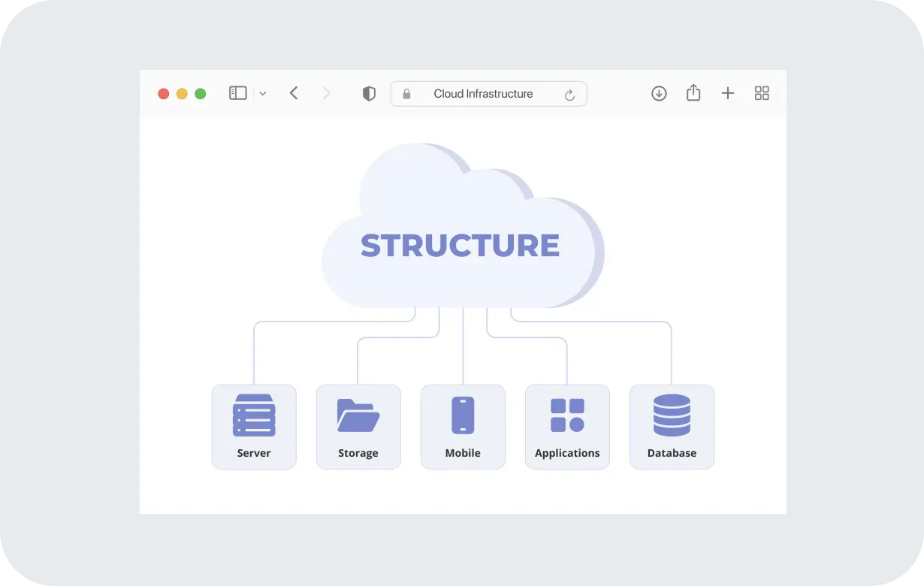The image size is (924, 586).
Task: Click the forward navigation arrow
Action: coord(326,92)
